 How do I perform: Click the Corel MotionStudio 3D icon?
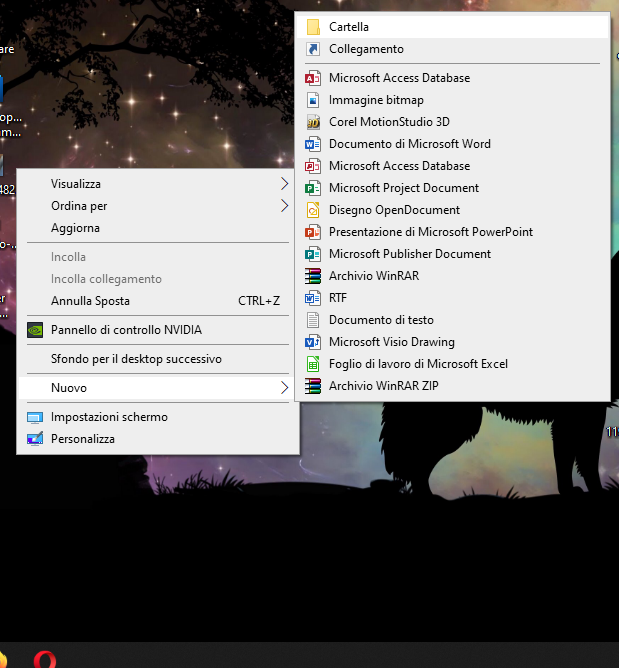[x=312, y=122]
